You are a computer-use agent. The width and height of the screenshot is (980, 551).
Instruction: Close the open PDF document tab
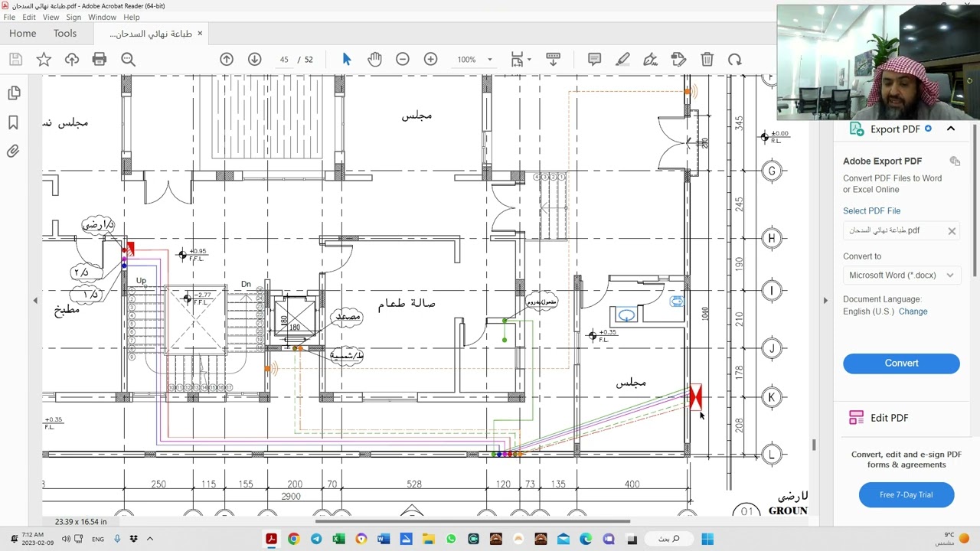[200, 34]
